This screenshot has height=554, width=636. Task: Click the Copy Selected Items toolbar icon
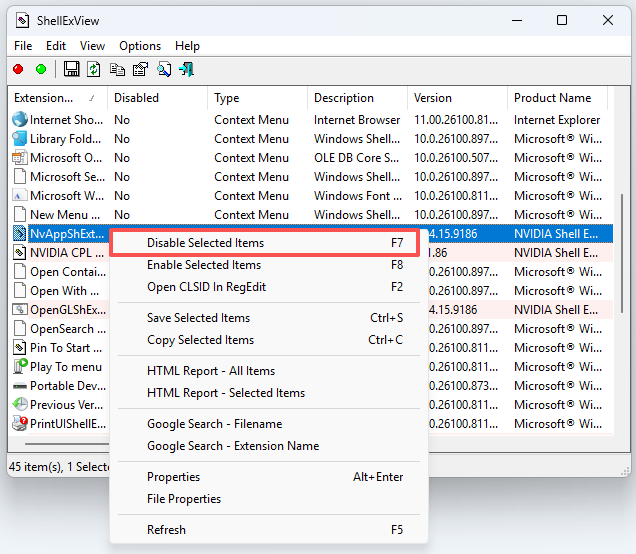point(117,69)
